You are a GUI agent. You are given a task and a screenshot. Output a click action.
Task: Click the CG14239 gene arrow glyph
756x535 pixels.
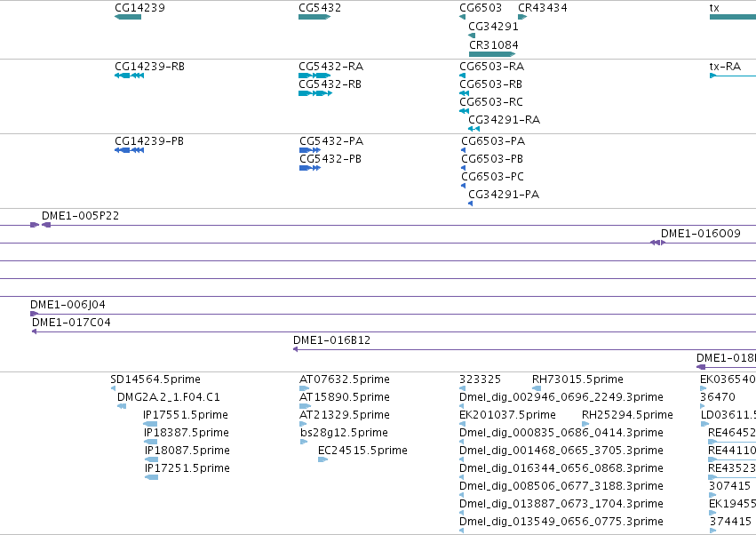click(x=128, y=17)
